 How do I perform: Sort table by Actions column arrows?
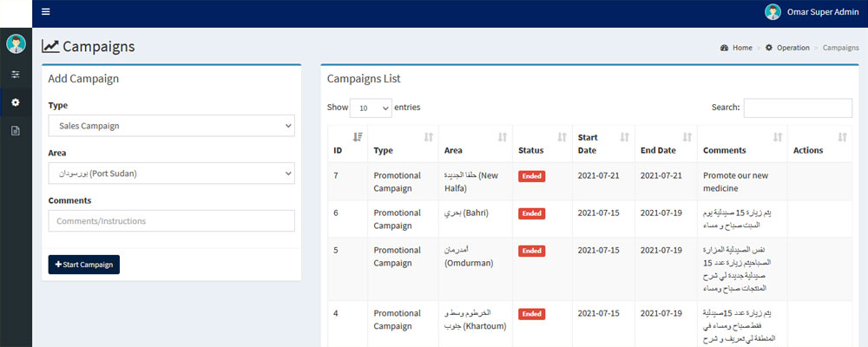point(842,137)
